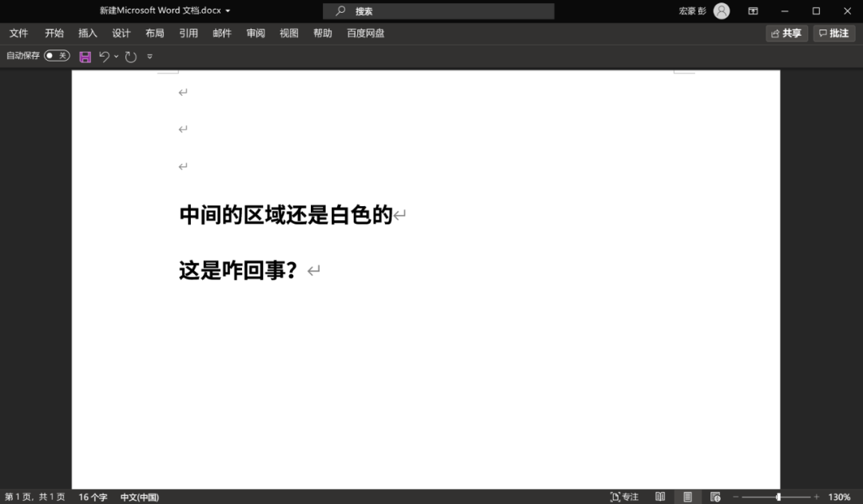The height and width of the screenshot is (504, 863).
Task: Redo the last action
Action: [x=130, y=57]
